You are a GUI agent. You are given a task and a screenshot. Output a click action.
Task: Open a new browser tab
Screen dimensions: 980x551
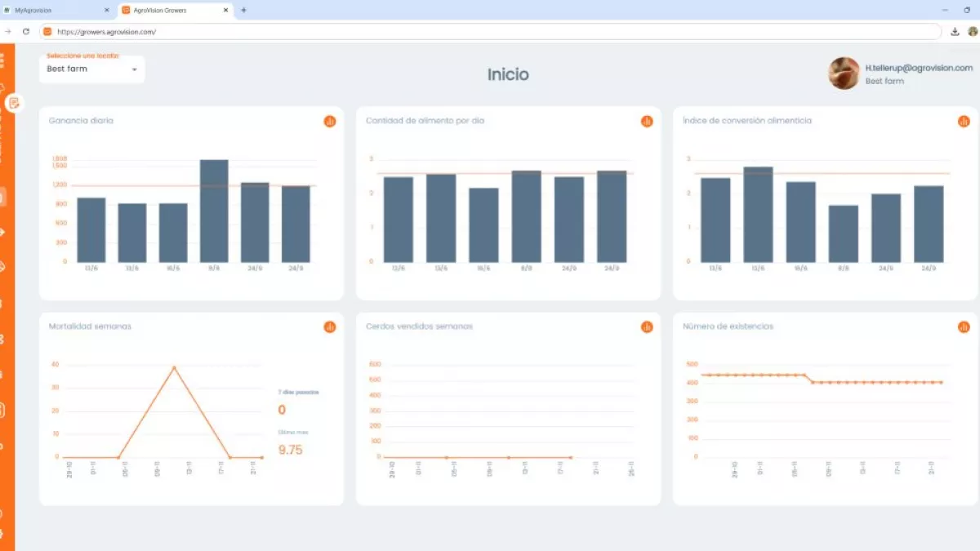[x=243, y=10]
